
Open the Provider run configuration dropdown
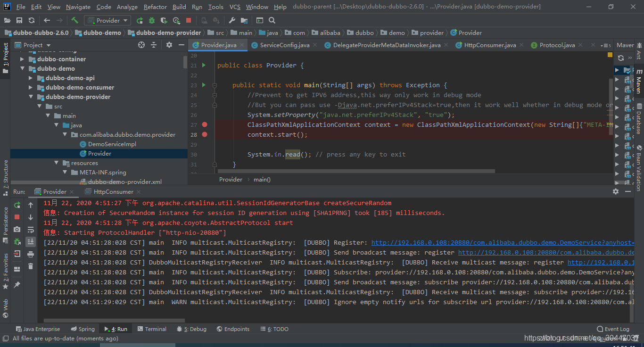107,20
